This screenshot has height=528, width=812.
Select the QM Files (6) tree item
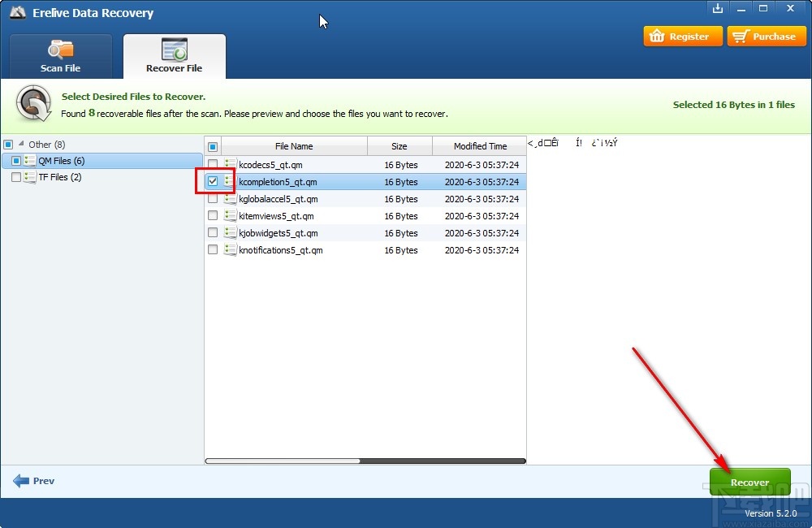coord(102,161)
